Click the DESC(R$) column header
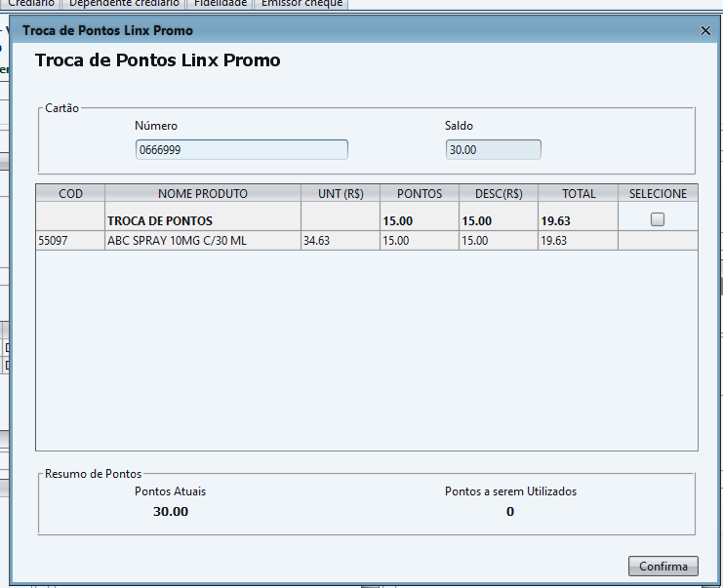The image size is (723, 588). 499,193
